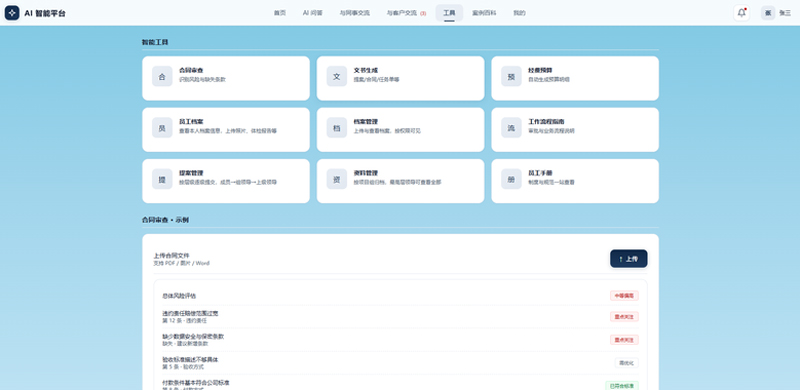
Task: Click 合同审查 card description text
Action: [203, 80]
